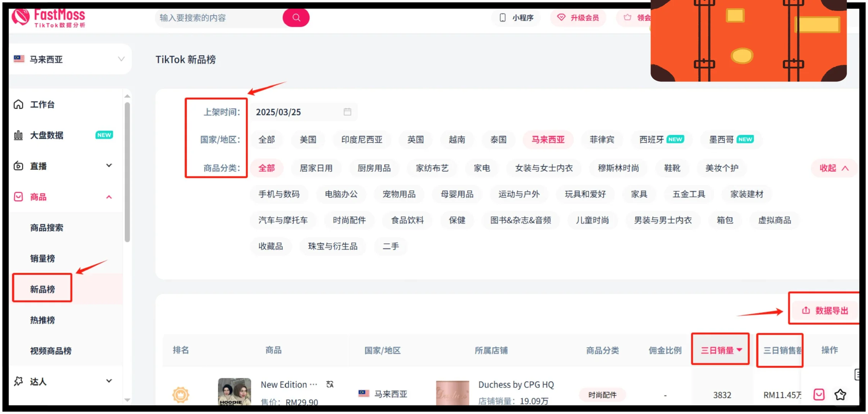Open 商品搜索 in the sidebar

click(x=47, y=228)
